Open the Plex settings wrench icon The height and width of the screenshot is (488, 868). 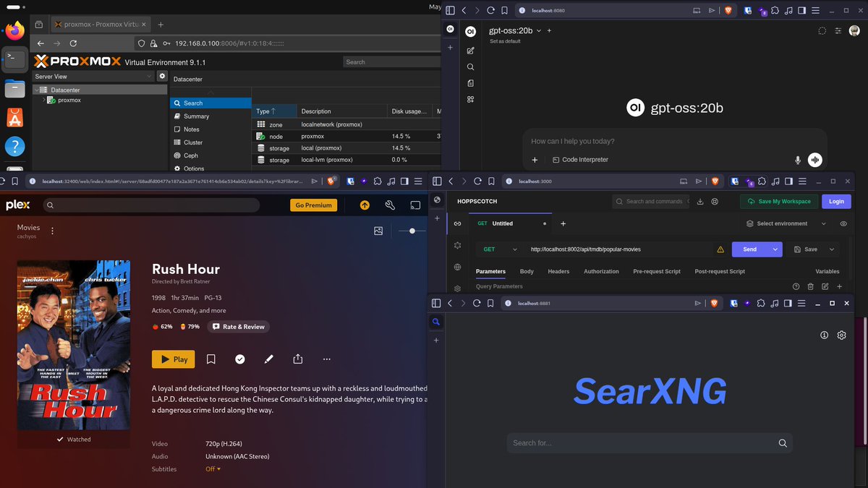click(x=390, y=205)
